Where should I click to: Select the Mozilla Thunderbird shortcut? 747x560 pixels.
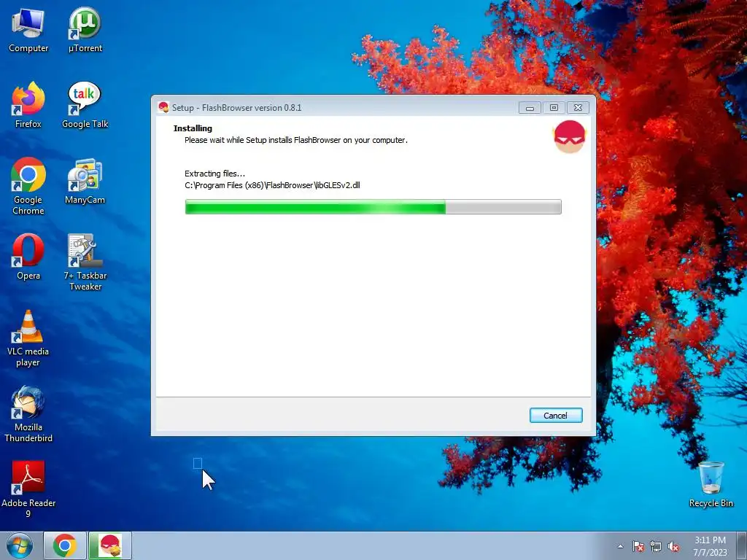point(28,414)
